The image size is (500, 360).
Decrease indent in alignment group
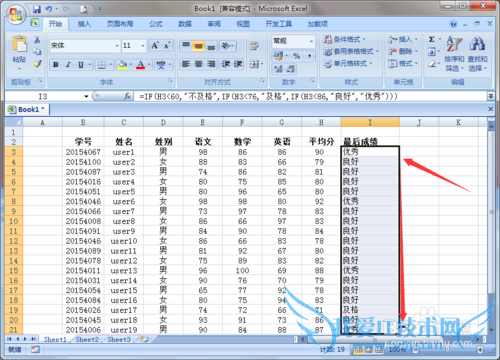(x=226, y=64)
